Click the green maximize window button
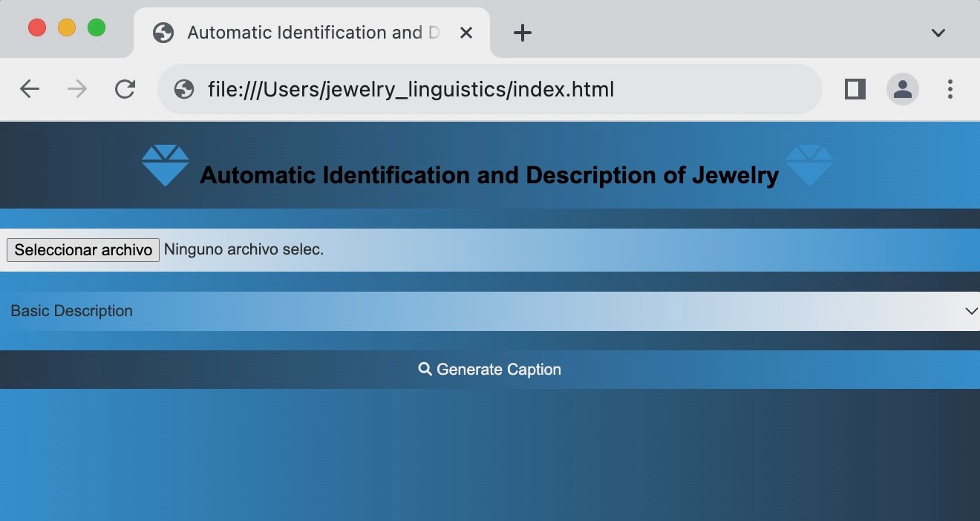The image size is (980, 521). (97, 27)
